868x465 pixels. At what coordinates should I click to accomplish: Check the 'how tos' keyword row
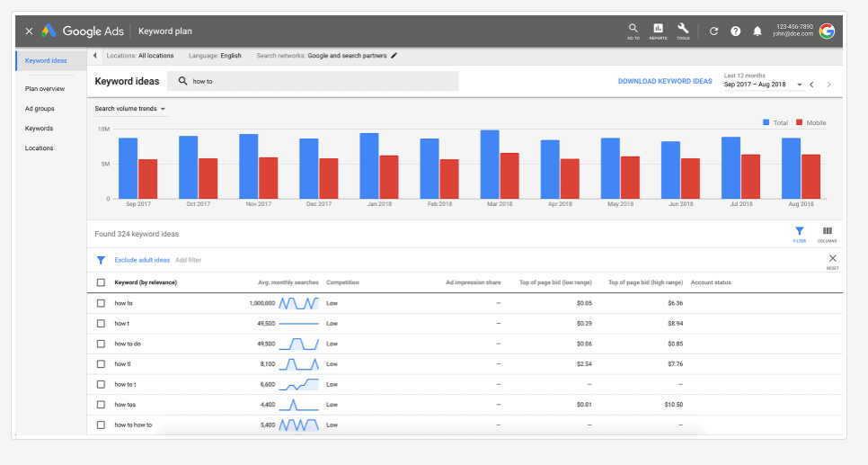pos(101,405)
